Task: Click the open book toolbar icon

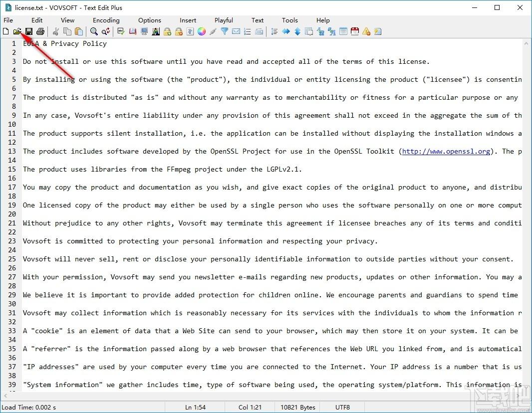Action: tap(133, 31)
